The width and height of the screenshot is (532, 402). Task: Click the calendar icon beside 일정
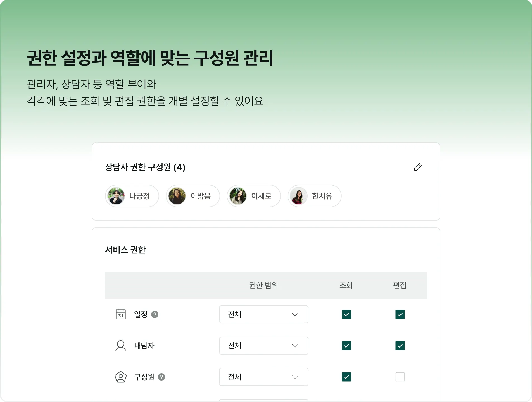pyautogui.click(x=121, y=314)
